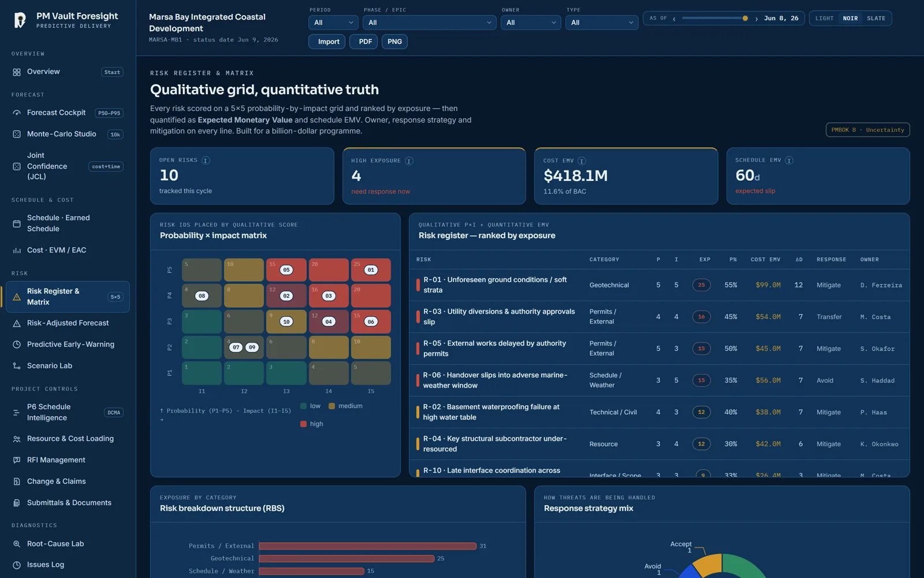
Task: Open the R-03 Utility diversions row
Action: pyautogui.click(x=659, y=317)
